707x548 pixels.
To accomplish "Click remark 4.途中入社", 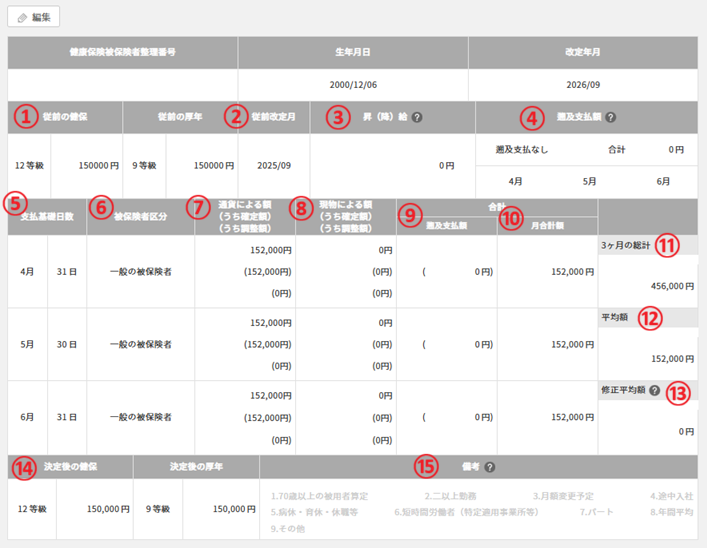I will coord(671,496).
